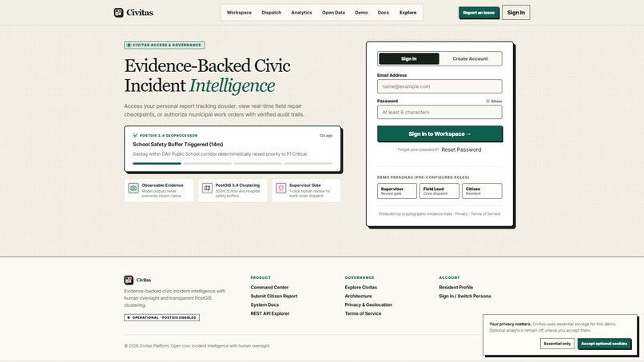Open Sign In / Switch Persona link

[x=465, y=296]
